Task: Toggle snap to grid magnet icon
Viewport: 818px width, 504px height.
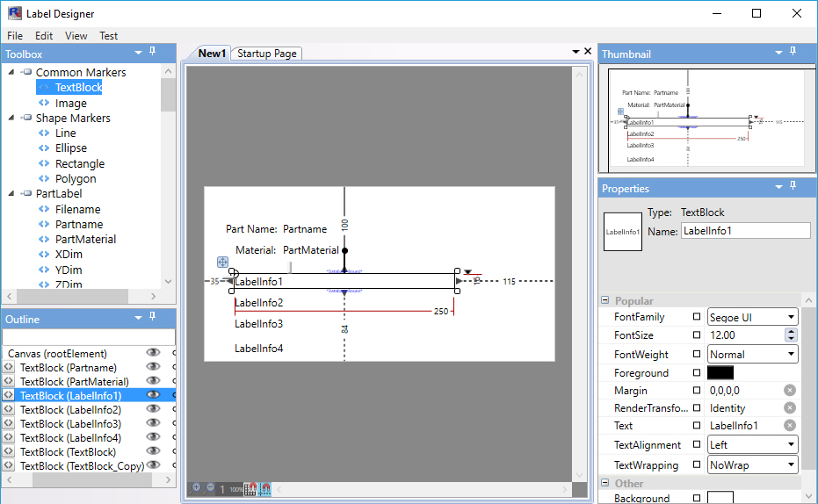Action: click(250, 489)
